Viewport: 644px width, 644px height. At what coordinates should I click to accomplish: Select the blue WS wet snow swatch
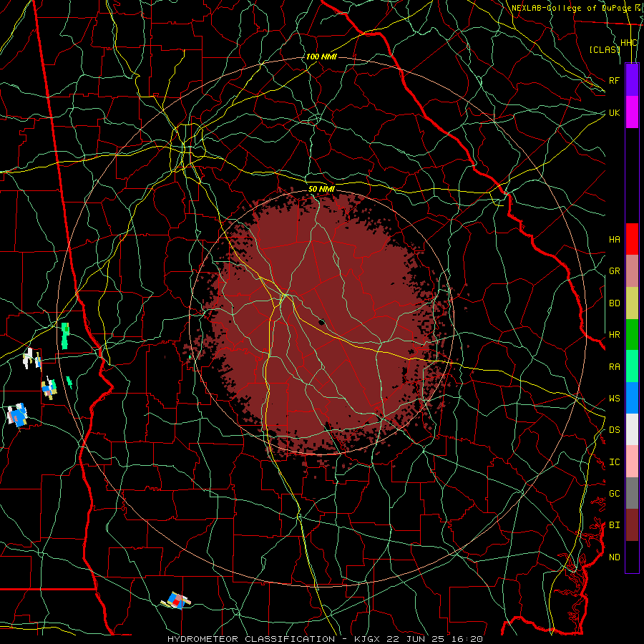pos(632,398)
